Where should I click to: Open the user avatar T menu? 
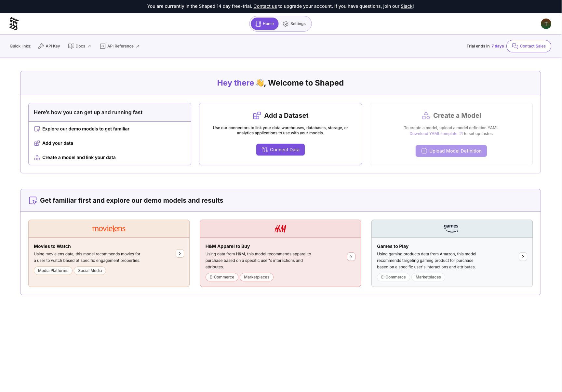coord(546,24)
